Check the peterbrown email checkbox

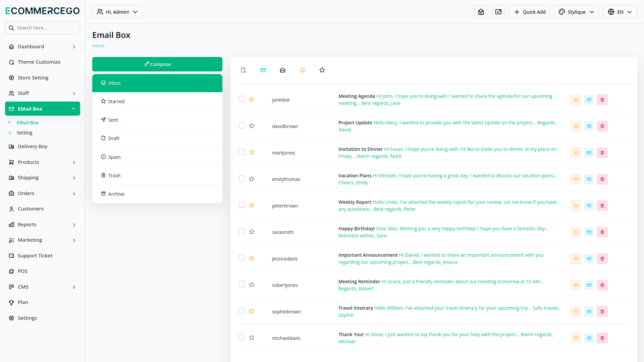coord(242,205)
